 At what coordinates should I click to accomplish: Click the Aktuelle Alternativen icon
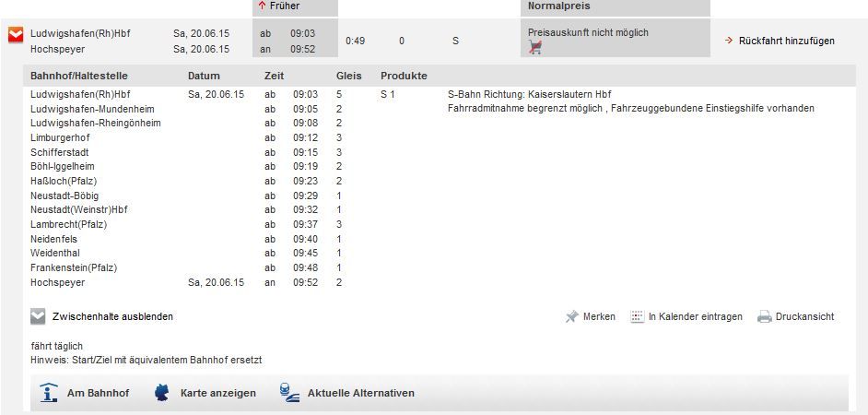(x=287, y=393)
